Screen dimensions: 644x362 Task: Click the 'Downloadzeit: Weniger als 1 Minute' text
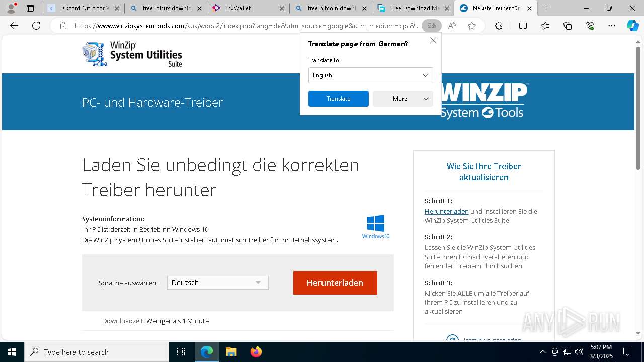click(155, 321)
